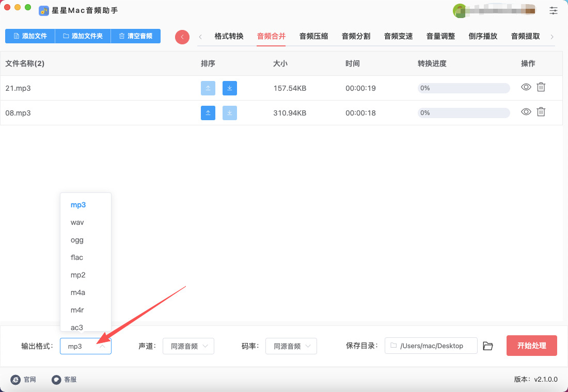
Task: Click the save directory path field
Action: pos(431,346)
